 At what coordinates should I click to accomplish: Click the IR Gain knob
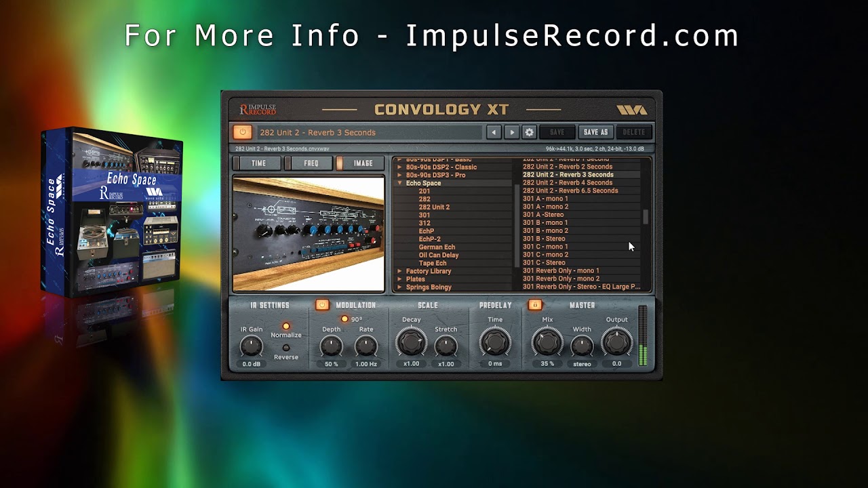(x=251, y=347)
